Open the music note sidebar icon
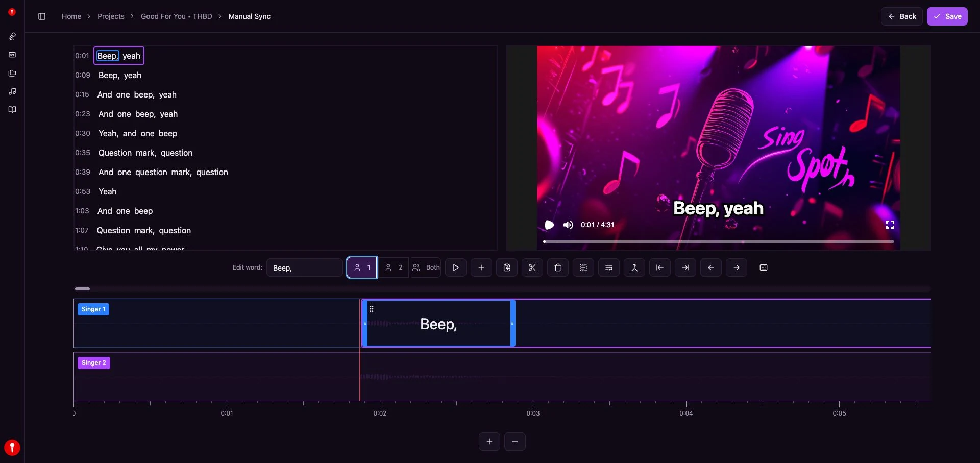 click(x=12, y=91)
